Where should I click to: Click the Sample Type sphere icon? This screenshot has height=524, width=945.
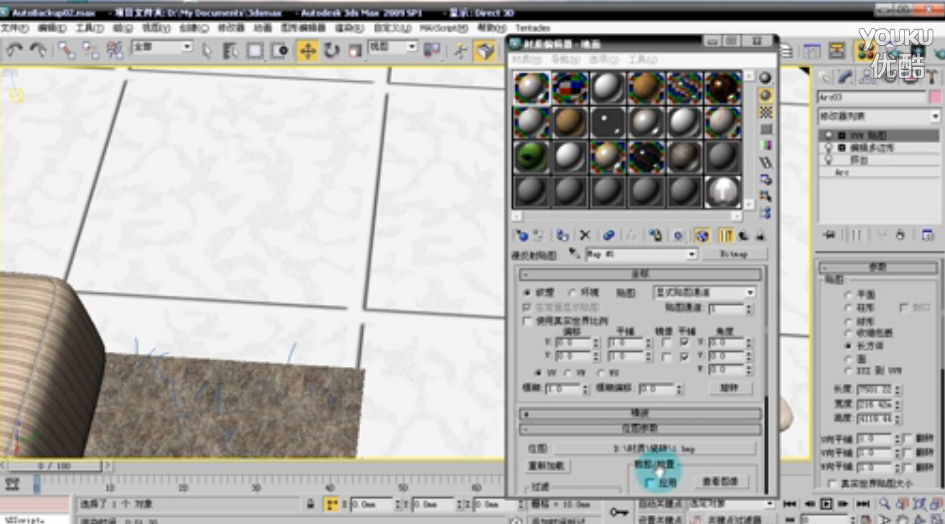click(765, 78)
